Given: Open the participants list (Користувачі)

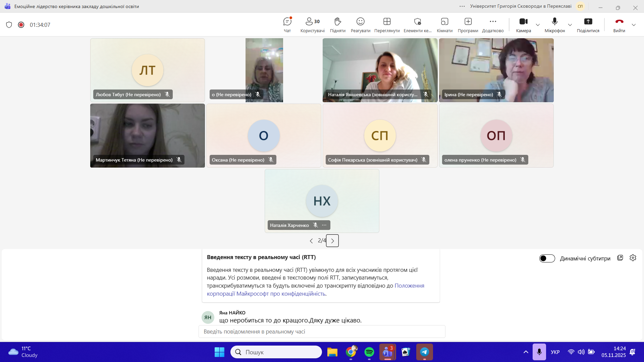Looking at the screenshot, I should tap(312, 24).
